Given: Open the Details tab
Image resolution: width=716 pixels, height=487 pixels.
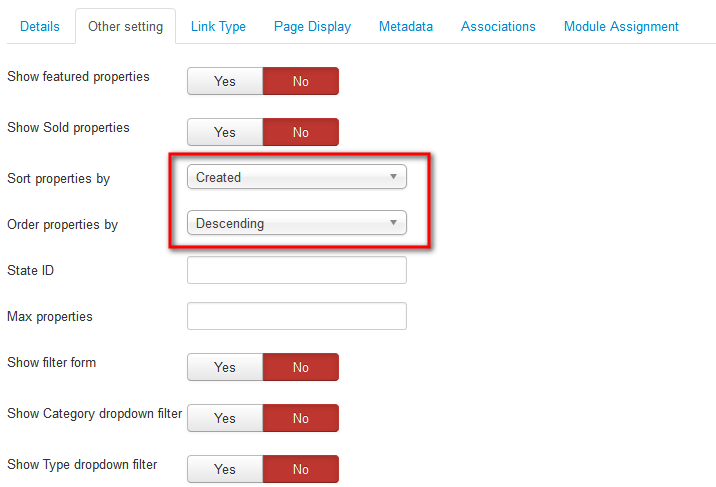Looking at the screenshot, I should tap(40, 26).
